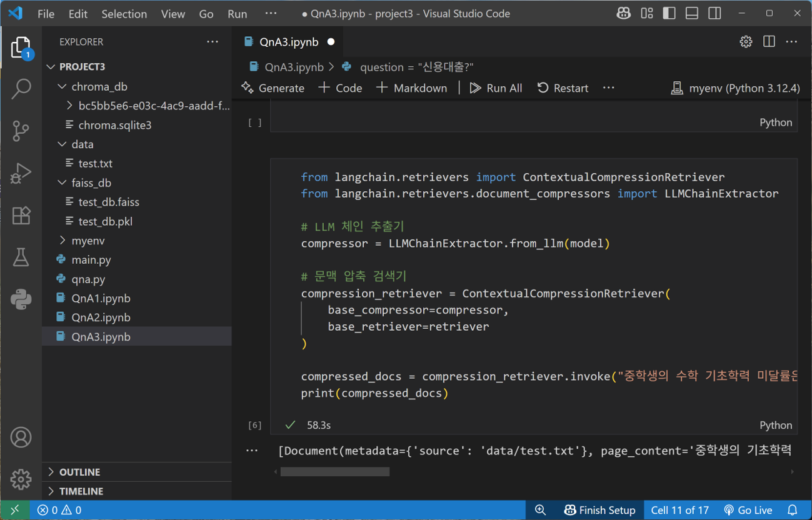
Task: Open cell output more actions ellipsis
Action: point(252,451)
